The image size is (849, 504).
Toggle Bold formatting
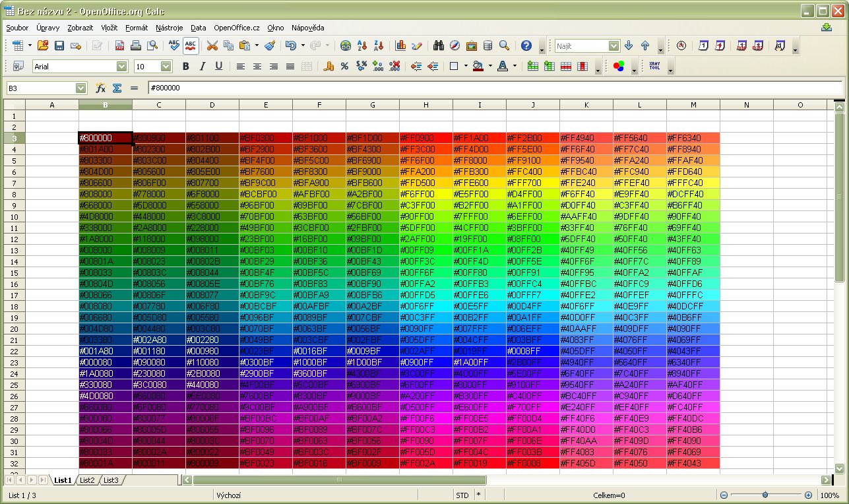point(186,66)
